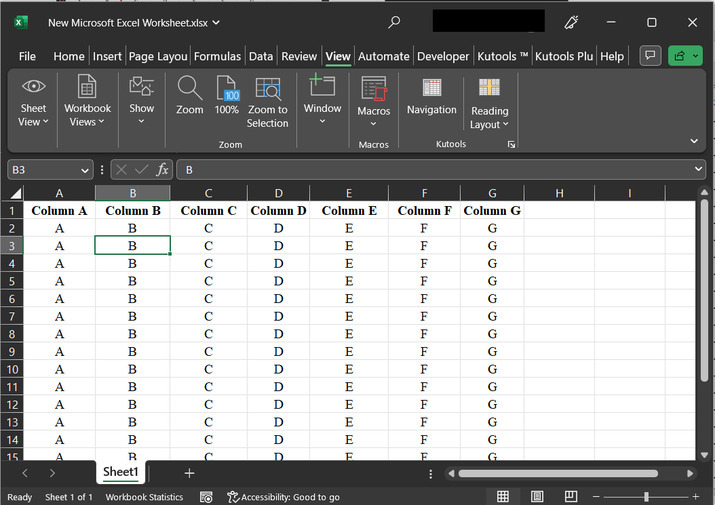Image resolution: width=715 pixels, height=505 pixels.
Task: Open the Help tab
Action: pyautogui.click(x=611, y=56)
